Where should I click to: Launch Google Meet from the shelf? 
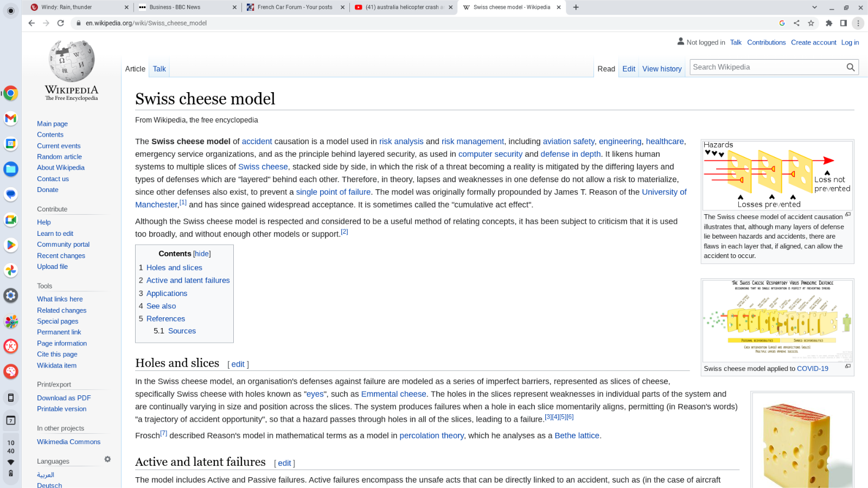[x=11, y=220]
